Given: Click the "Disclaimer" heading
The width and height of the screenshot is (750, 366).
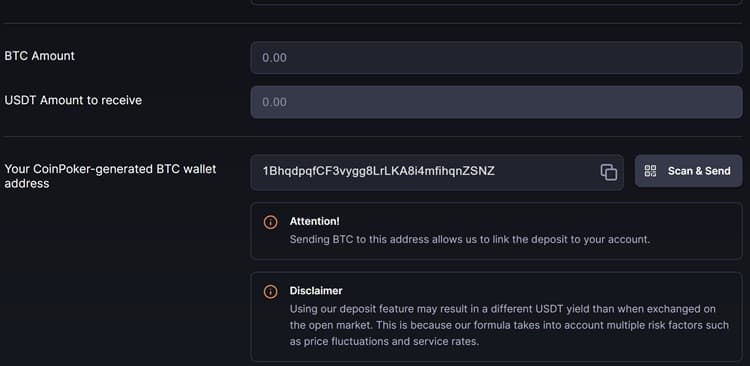Looking at the screenshot, I should (x=316, y=291).
